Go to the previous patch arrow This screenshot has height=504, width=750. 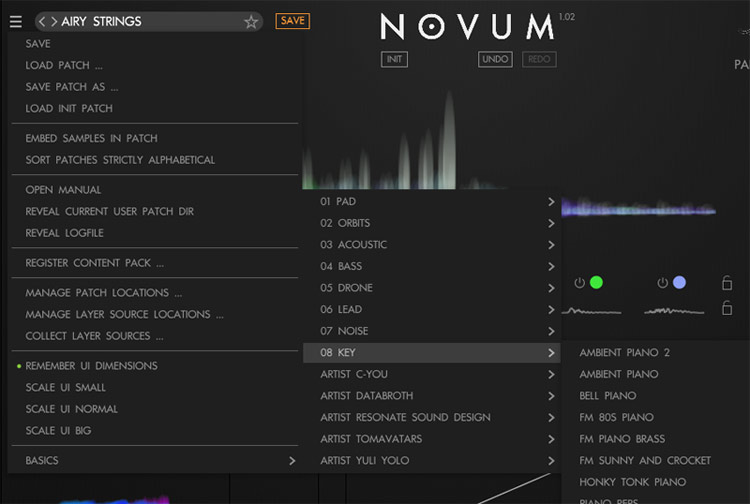pos(42,21)
